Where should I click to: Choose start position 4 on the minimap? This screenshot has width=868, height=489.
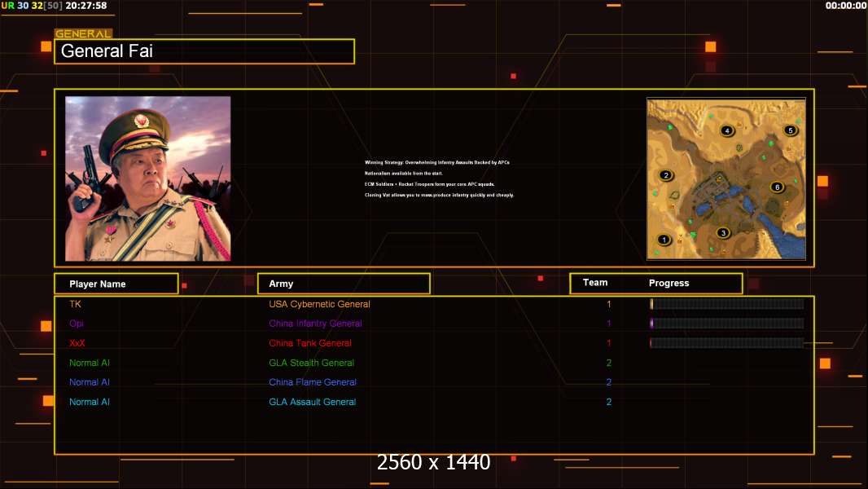(x=727, y=130)
